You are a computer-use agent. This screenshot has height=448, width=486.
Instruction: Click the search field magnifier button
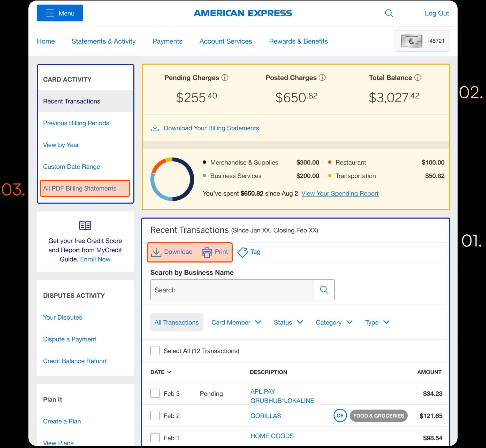[x=324, y=290]
